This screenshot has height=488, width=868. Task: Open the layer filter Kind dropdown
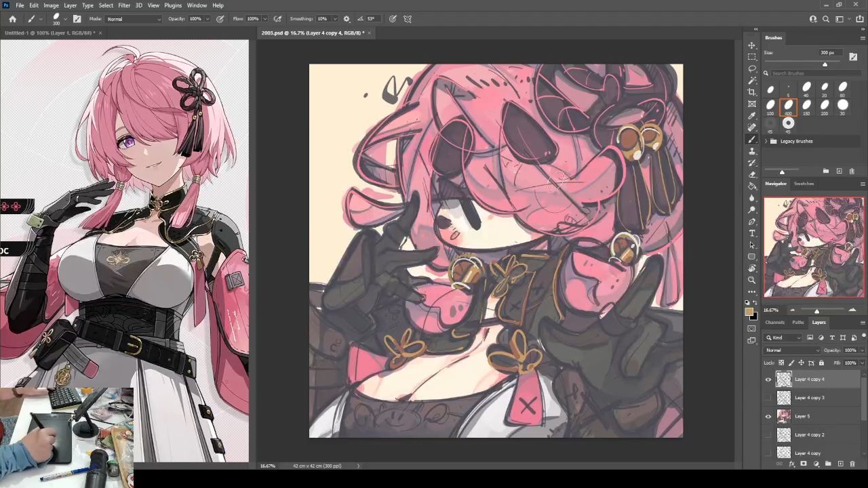tap(784, 338)
